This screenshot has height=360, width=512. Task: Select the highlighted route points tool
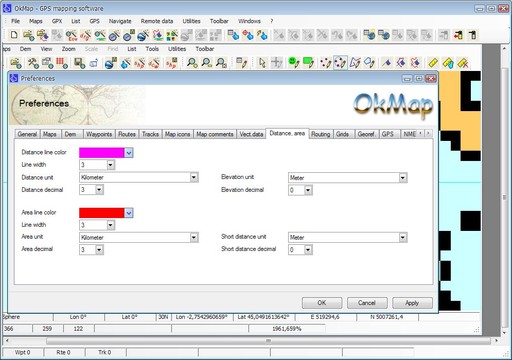[x=340, y=62]
